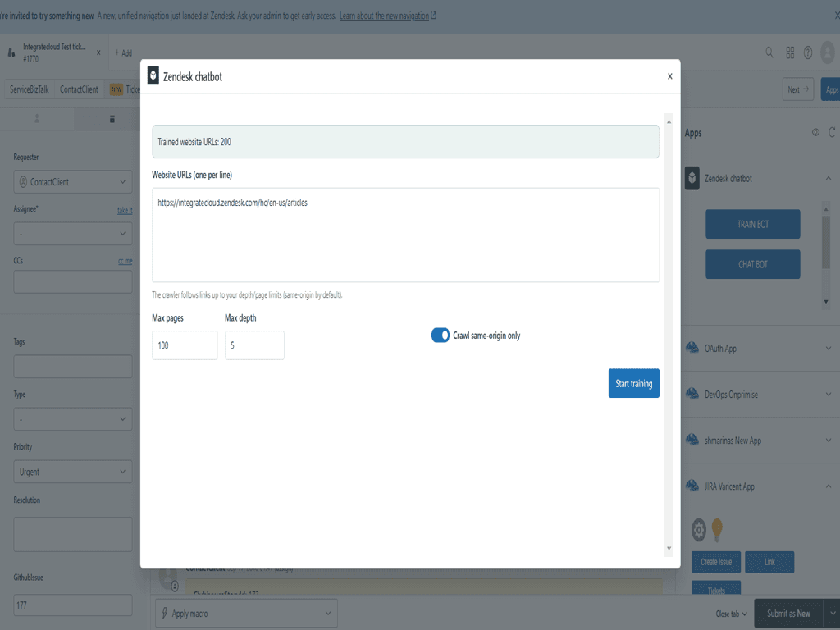
Task: Click the Zendesk chatbot logo in dialog header
Action: point(153,76)
